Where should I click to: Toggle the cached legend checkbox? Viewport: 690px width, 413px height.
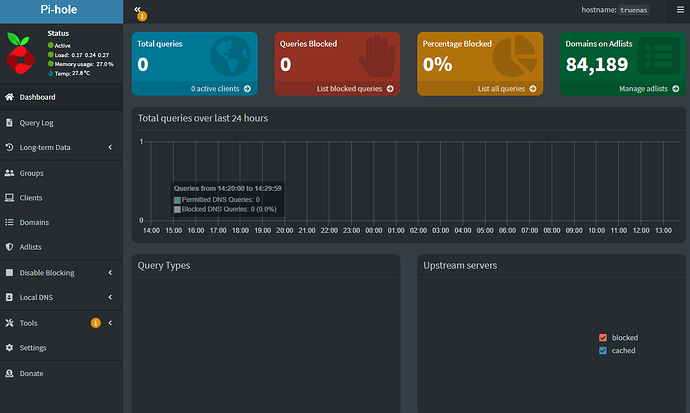click(603, 351)
